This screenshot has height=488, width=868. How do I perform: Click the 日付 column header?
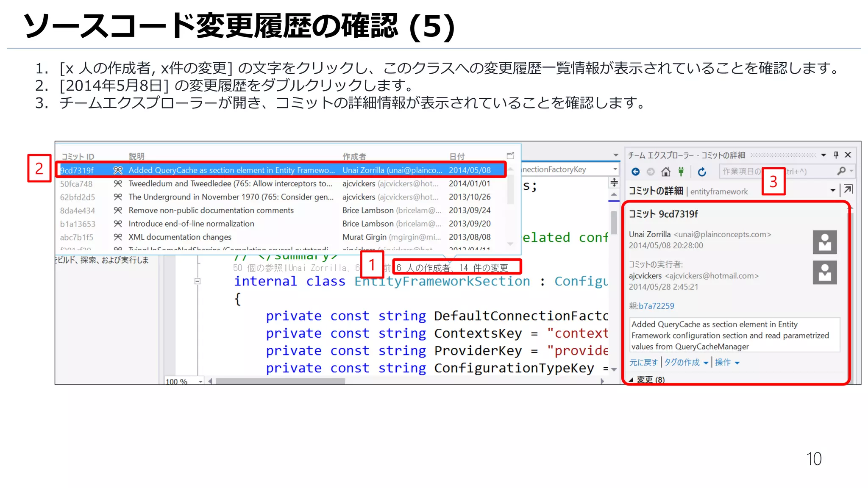(457, 156)
